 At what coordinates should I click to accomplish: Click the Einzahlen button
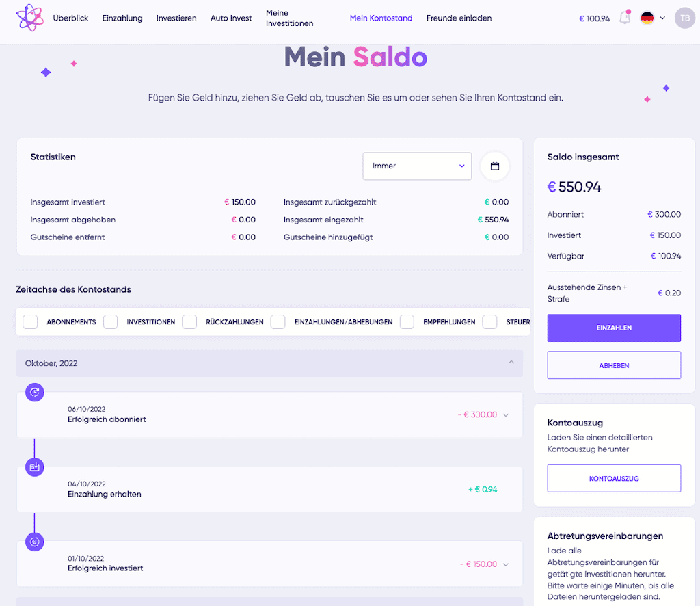coord(614,328)
